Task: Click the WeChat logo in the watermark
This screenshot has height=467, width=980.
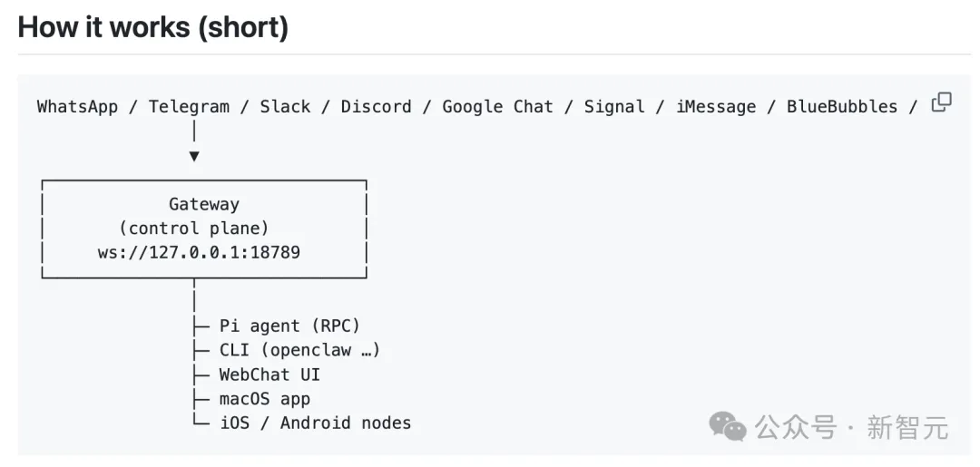Action: click(x=728, y=426)
